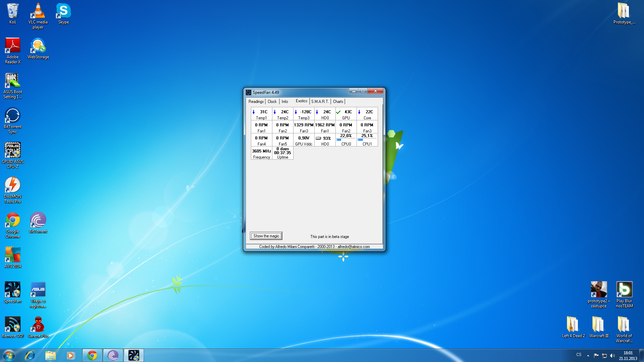The width and height of the screenshot is (644, 362).
Task: Launch DAEMON Tools Pro from the desktop
Action: pos(12,185)
